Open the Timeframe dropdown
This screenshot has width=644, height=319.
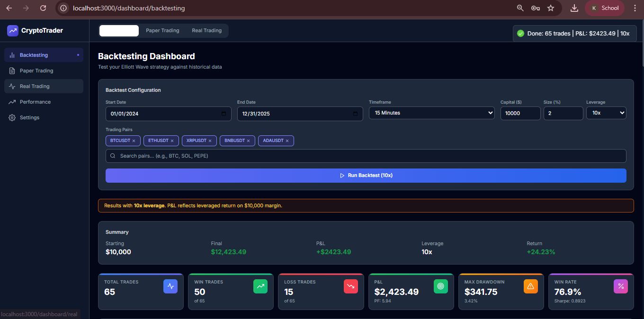[x=431, y=113]
